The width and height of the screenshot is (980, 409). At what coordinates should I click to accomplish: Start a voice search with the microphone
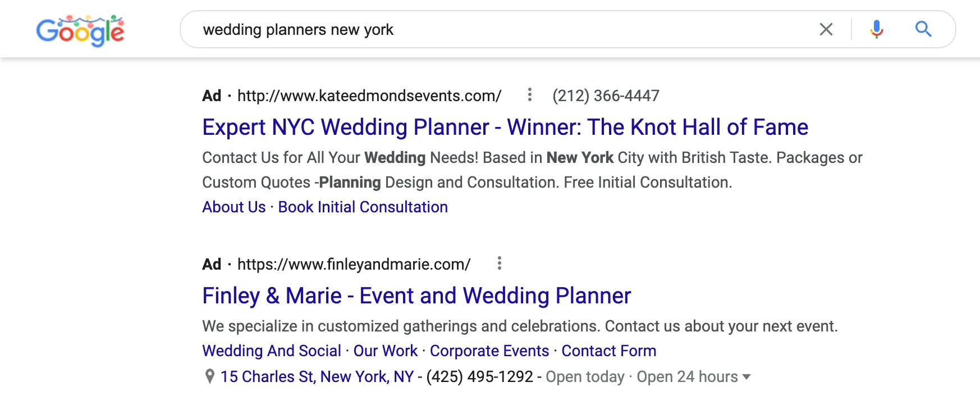pyautogui.click(x=876, y=29)
